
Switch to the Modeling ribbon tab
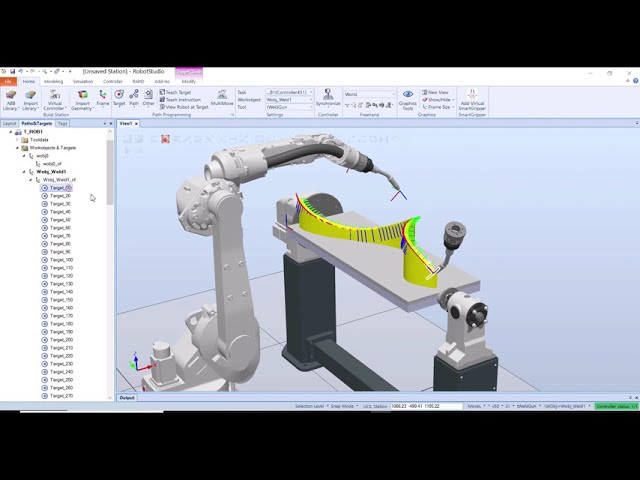[x=53, y=82]
